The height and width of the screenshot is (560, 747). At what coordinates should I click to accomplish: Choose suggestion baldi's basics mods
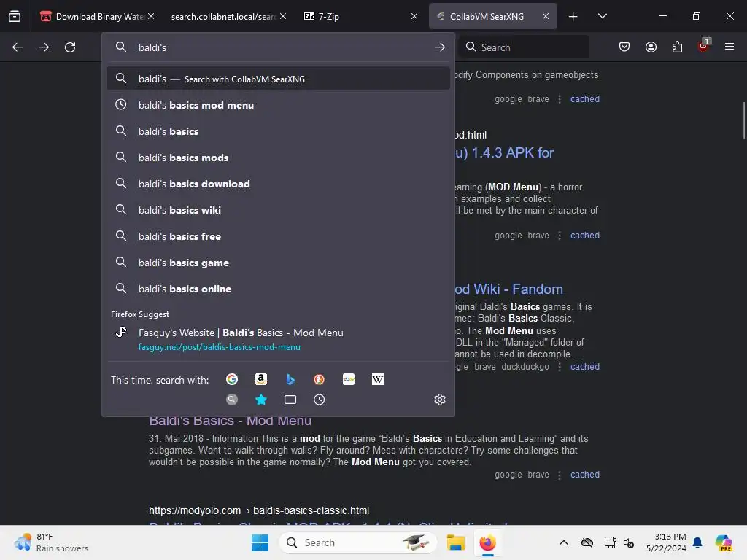278,157
